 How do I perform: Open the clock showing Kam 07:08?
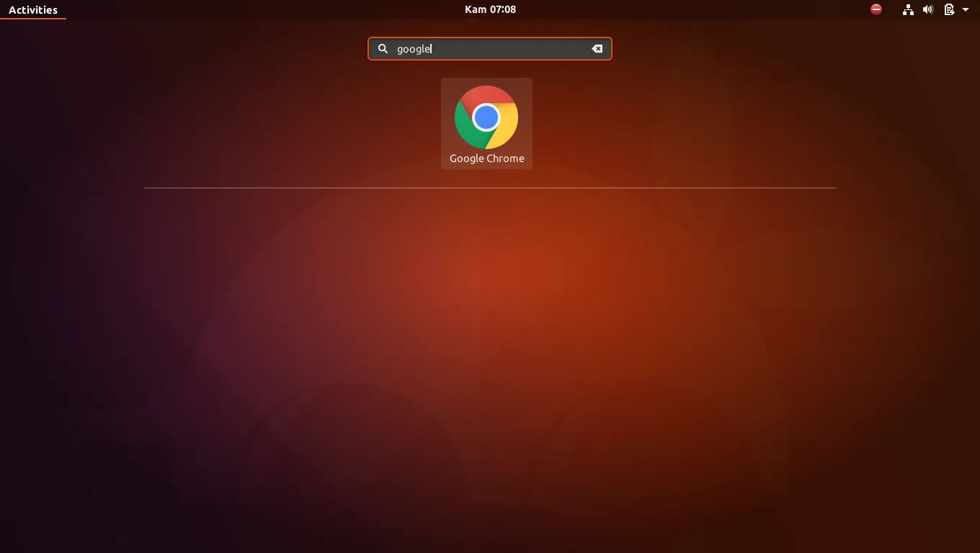pos(490,9)
